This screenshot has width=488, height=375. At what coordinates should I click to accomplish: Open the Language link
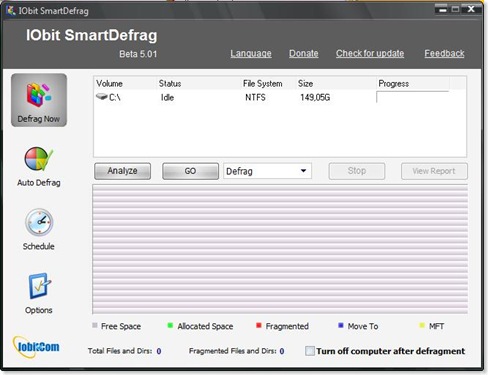click(251, 53)
